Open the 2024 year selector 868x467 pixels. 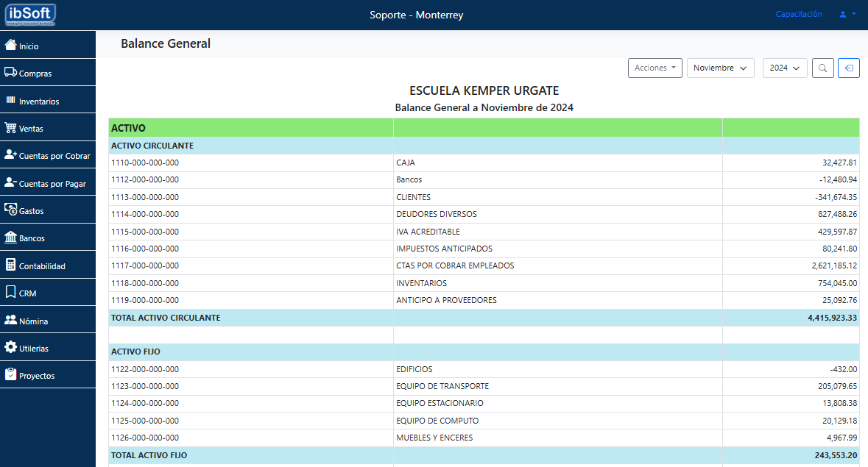click(x=784, y=68)
